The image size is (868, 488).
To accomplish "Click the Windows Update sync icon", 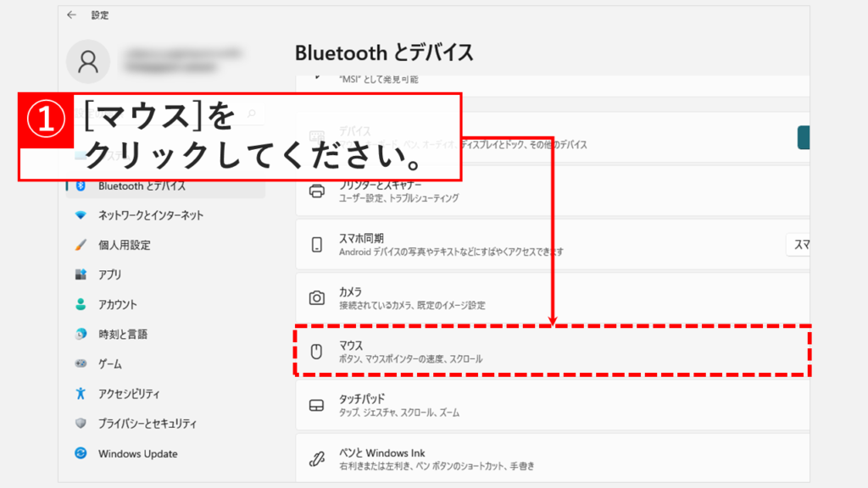I will (x=81, y=453).
